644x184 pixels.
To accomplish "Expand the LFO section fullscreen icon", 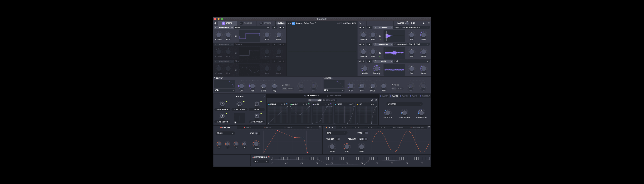I will (429, 128).
